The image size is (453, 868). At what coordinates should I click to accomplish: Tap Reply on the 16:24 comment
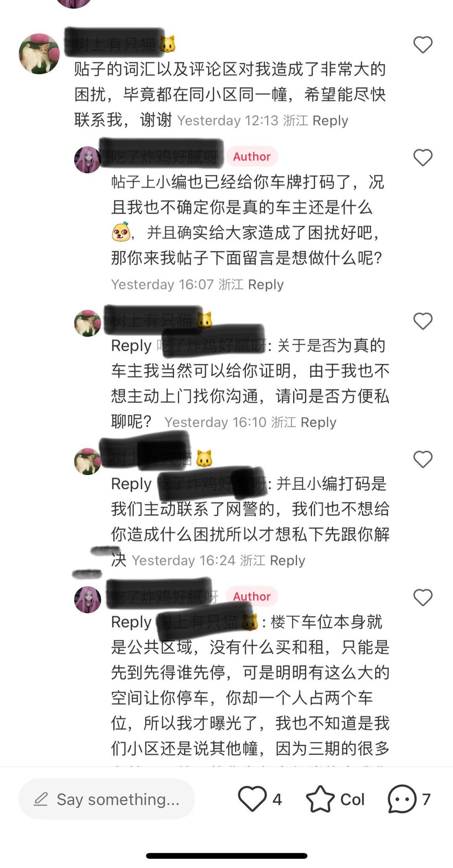pos(287,561)
